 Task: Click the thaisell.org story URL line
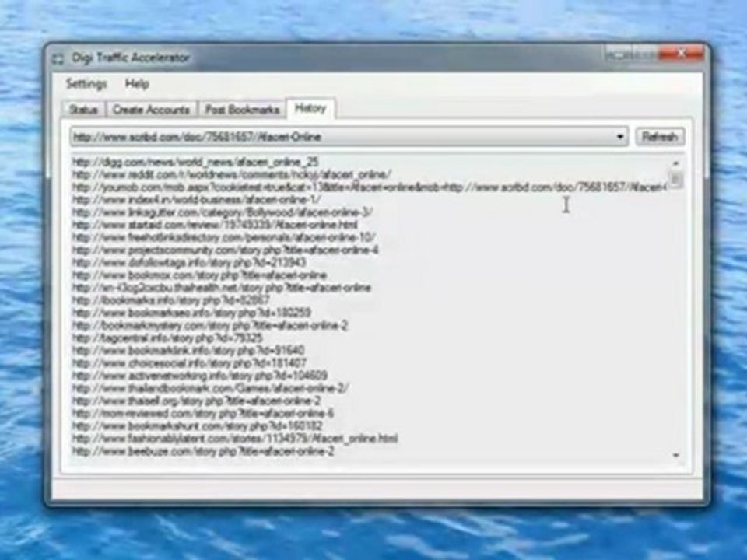197,401
